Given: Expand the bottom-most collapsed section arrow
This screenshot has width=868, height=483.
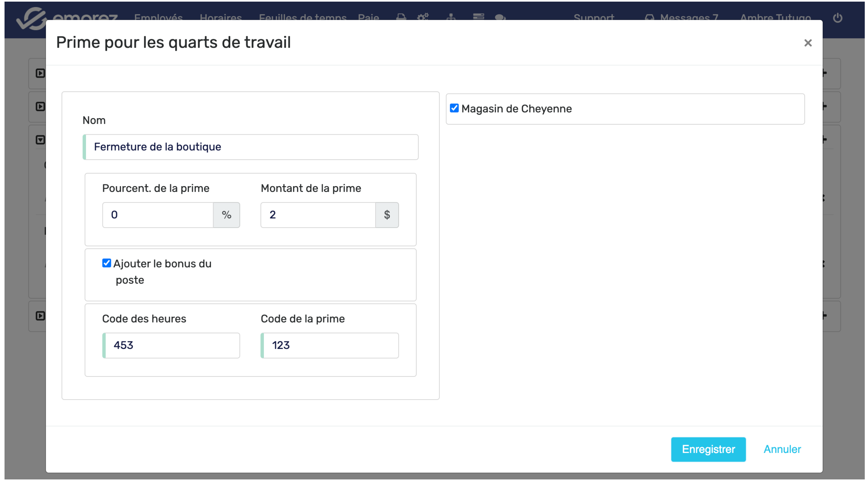Looking at the screenshot, I should (40, 316).
